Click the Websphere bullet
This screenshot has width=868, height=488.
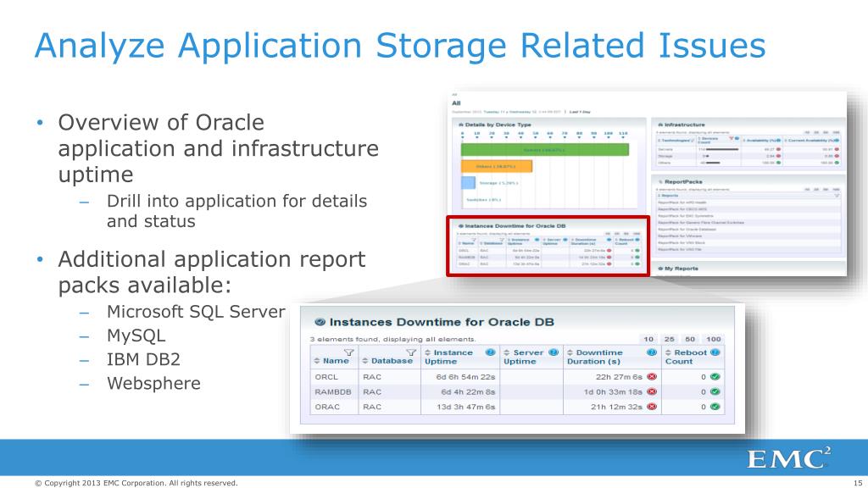point(153,384)
